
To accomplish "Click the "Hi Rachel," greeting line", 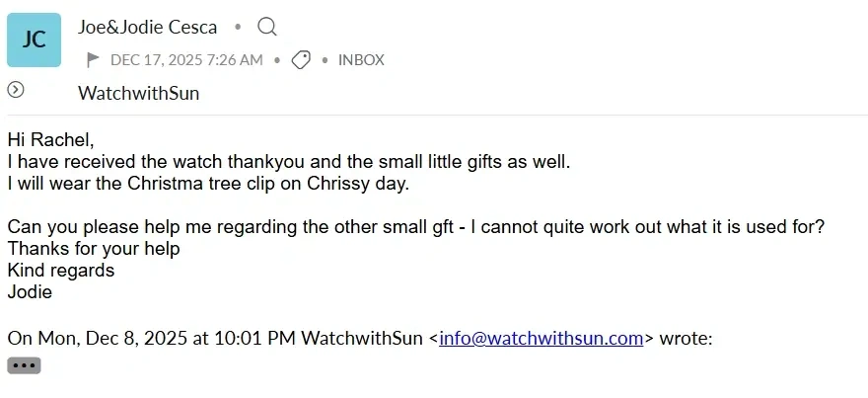I will pos(50,140).
